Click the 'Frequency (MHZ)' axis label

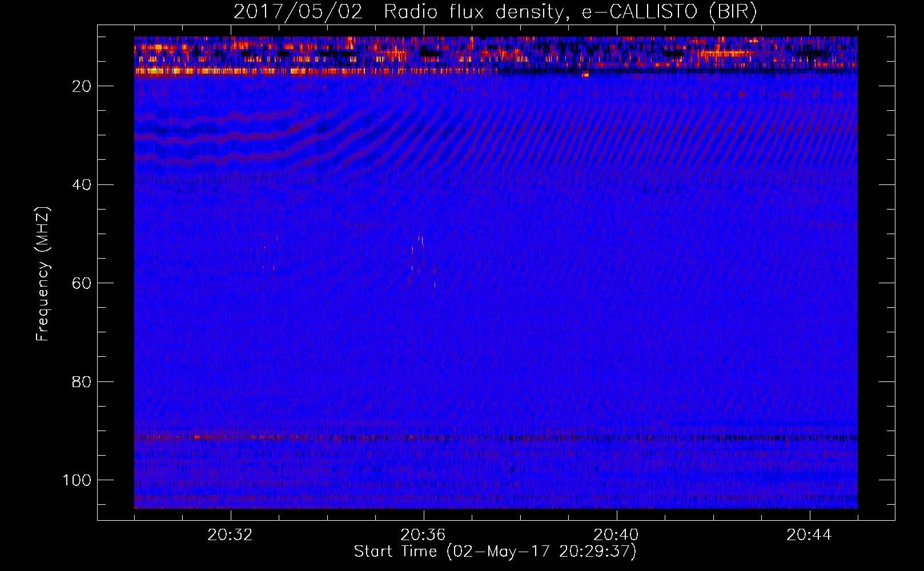coord(43,274)
